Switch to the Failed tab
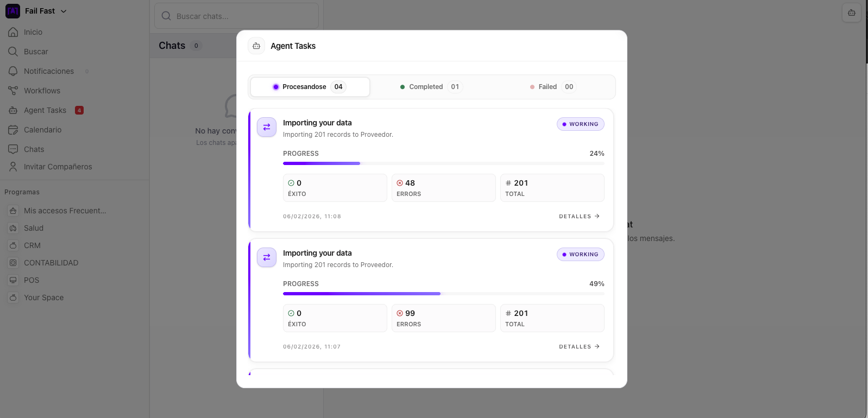 [x=552, y=87]
